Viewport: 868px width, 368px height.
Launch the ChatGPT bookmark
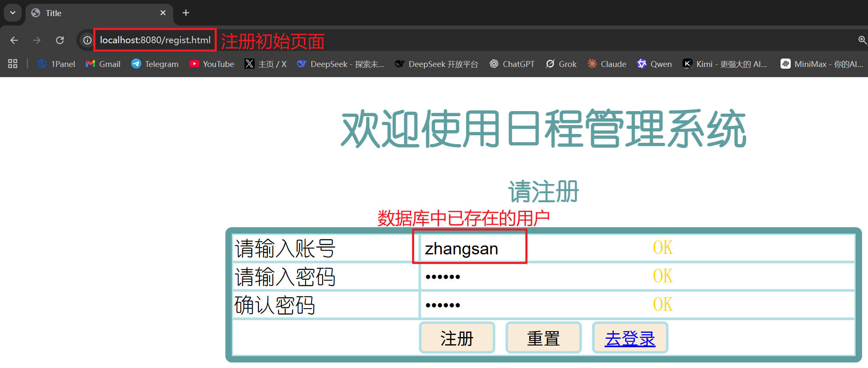512,64
